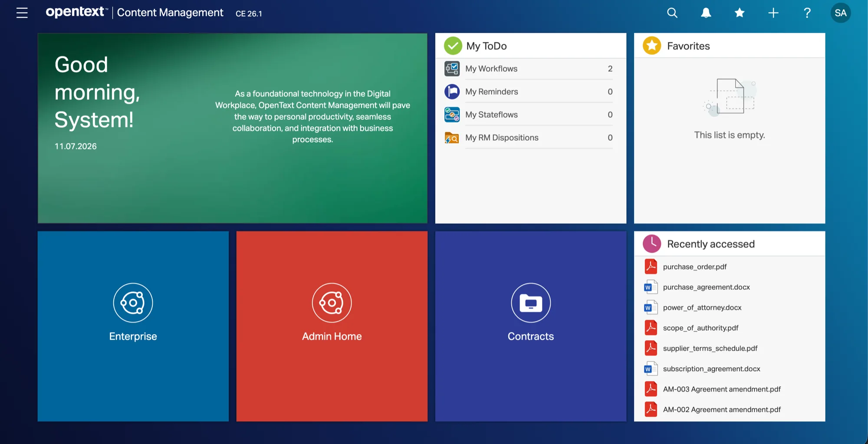Open power_of_attorney.docx from recently accessed
The height and width of the screenshot is (444, 868).
[x=702, y=307]
